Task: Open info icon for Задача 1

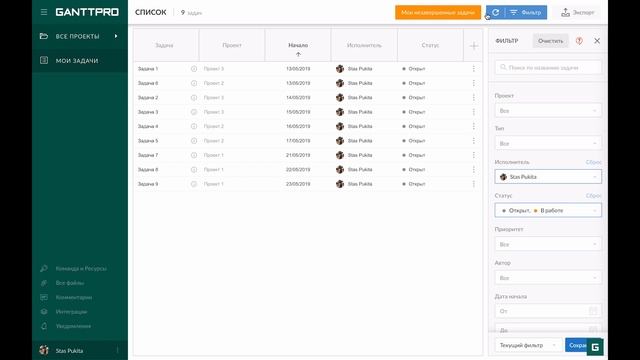Action: click(194, 69)
